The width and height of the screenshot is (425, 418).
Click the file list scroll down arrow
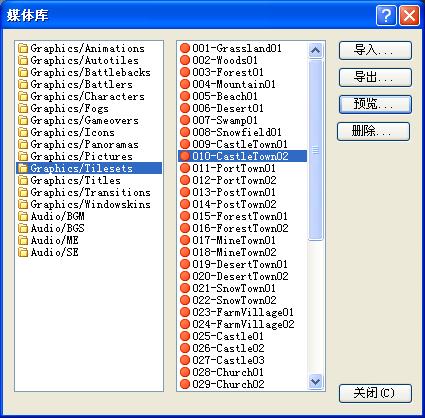click(315, 381)
